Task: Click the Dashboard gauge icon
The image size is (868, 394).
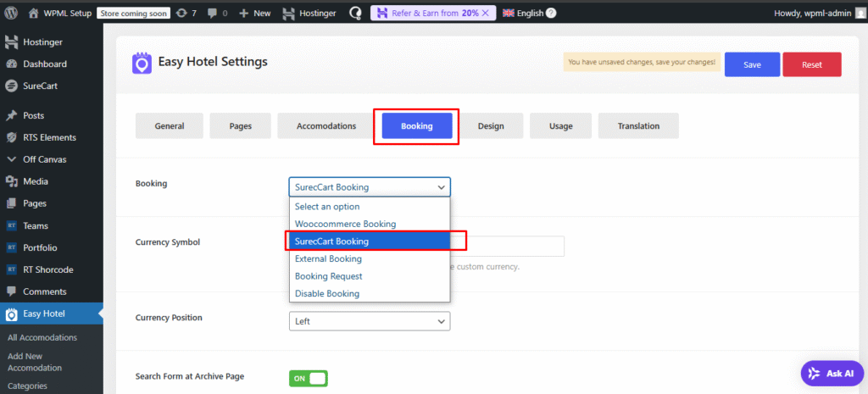Action: (11, 64)
